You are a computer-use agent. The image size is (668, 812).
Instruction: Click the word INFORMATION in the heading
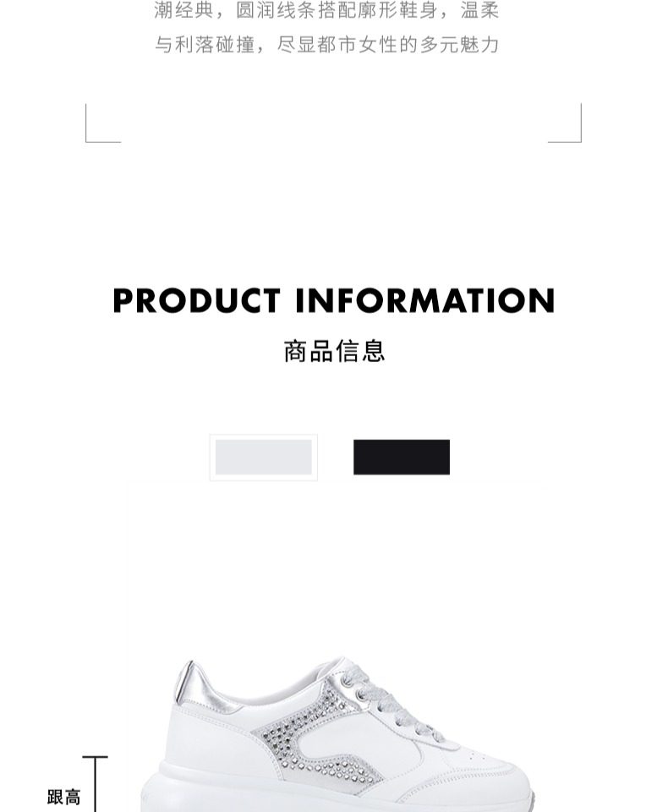click(x=425, y=301)
